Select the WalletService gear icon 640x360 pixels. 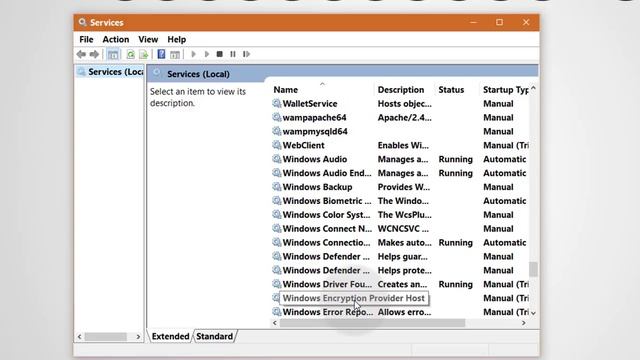click(x=277, y=103)
